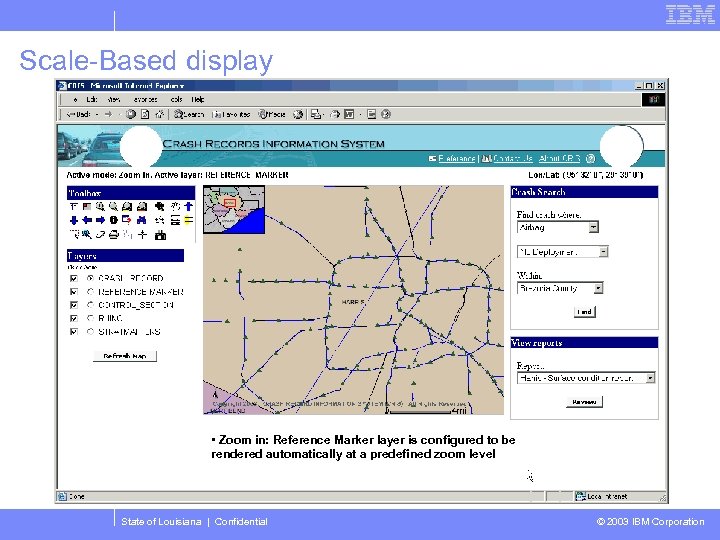This screenshot has width=720, height=540.
Task: Open the Tools menu
Action: click(176, 99)
